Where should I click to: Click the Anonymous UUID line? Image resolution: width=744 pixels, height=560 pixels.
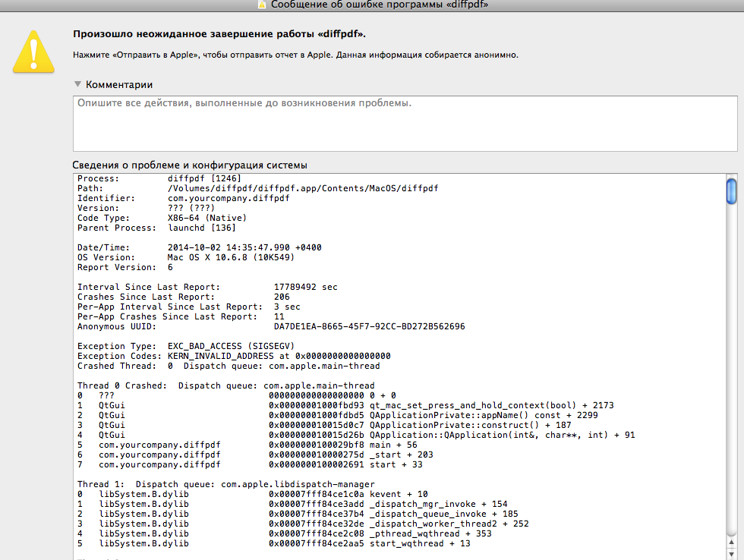coord(271,327)
